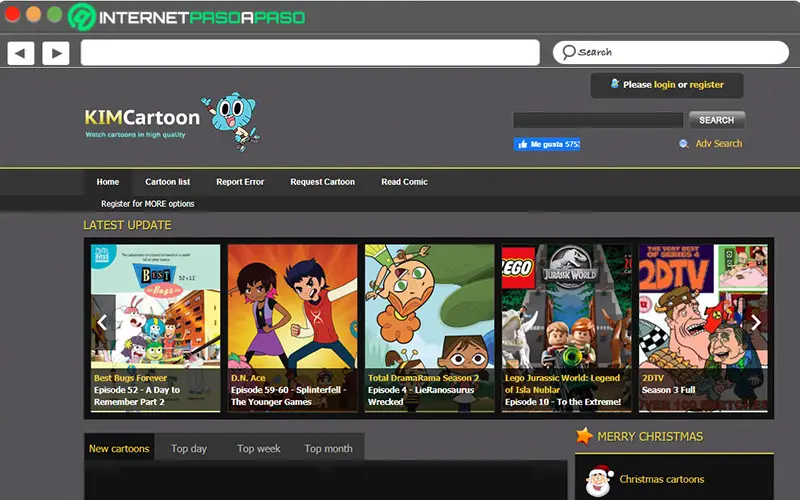Screen dimensions: 800x500
Task: Open the register link
Action: (x=706, y=85)
